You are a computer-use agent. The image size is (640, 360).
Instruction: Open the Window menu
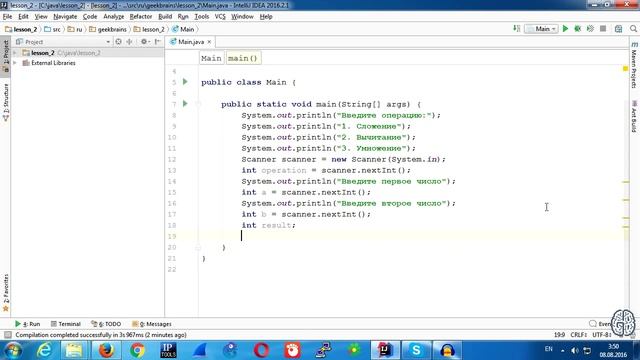242,16
